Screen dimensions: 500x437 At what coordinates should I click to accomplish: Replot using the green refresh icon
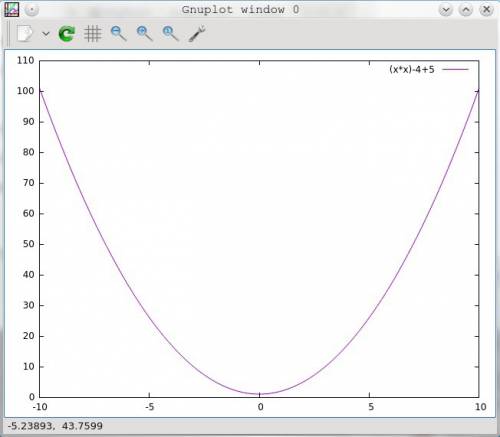[67, 34]
